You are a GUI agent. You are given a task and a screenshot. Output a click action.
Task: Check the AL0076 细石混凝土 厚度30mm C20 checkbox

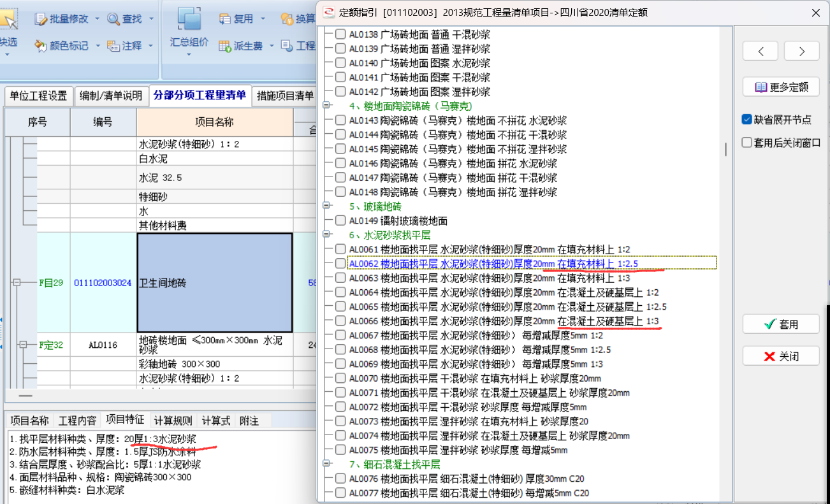click(340, 479)
